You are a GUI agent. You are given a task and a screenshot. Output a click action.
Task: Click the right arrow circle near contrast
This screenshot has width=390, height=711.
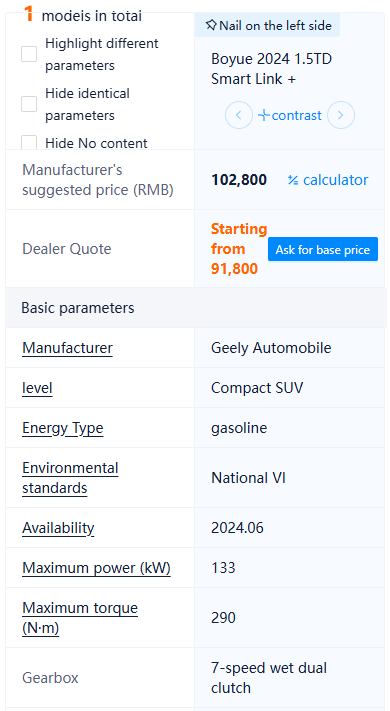pyautogui.click(x=341, y=115)
